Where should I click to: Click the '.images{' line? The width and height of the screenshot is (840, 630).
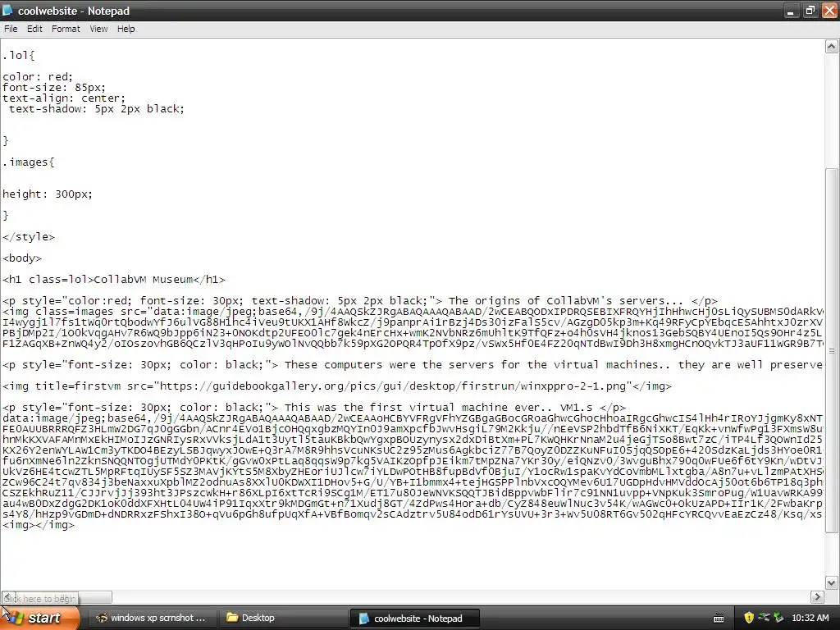(29, 162)
